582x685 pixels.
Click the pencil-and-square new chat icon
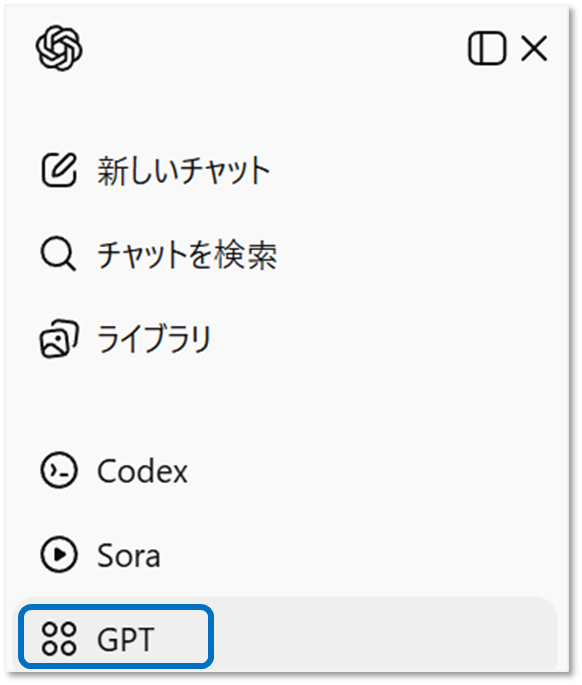click(x=59, y=170)
